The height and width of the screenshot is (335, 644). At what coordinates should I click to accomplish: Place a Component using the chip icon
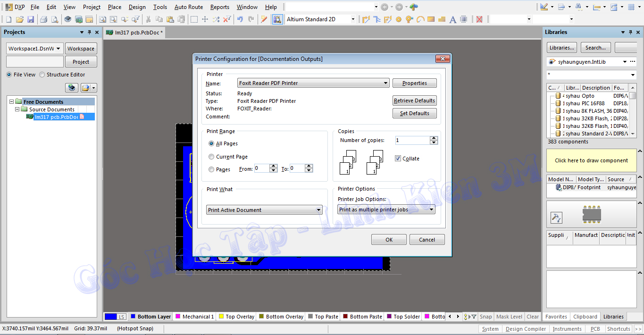(x=464, y=19)
